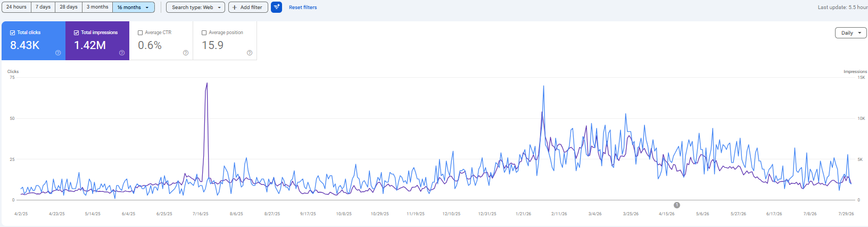This screenshot has height=227, width=868.
Task: Open the Daily granularity dropdown
Action: [850, 33]
